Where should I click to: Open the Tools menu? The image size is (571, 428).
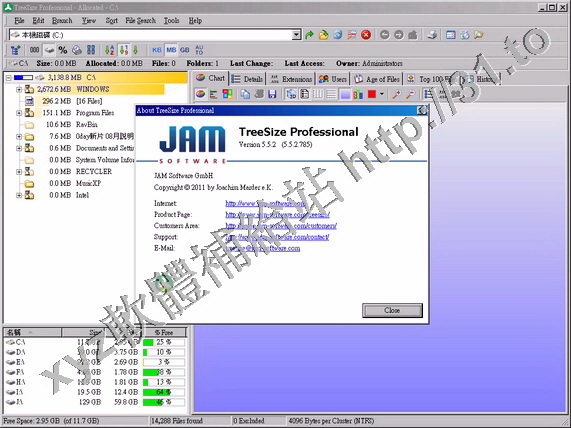171,21
